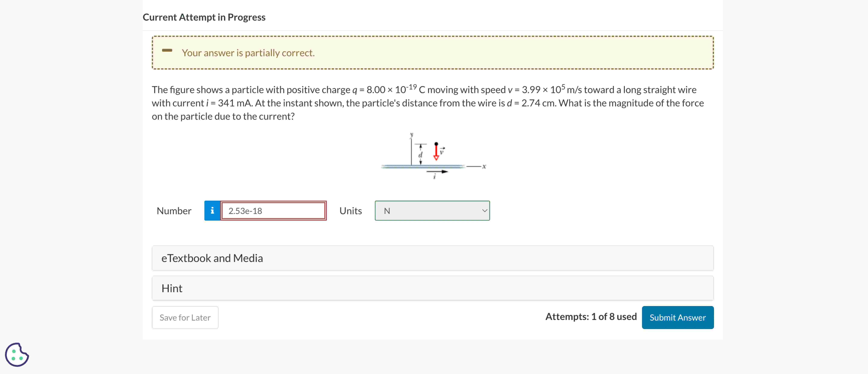Viewport: 868px width, 374px height.
Task: Select the Current Attempt in Progress heading
Action: tap(204, 17)
